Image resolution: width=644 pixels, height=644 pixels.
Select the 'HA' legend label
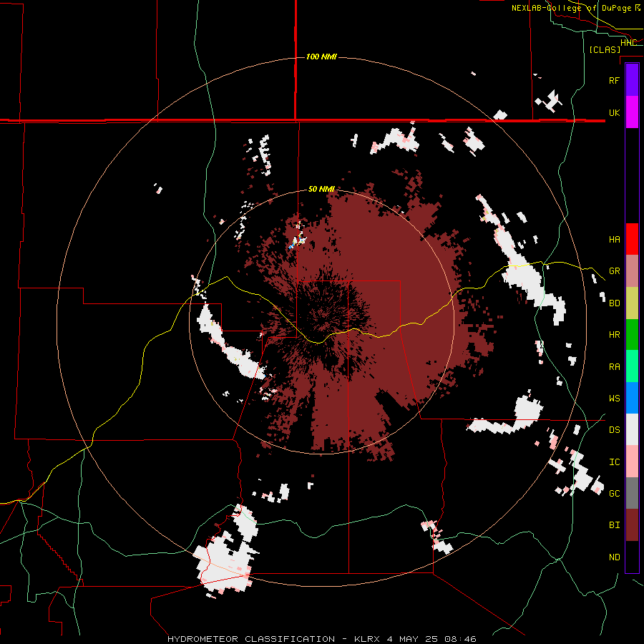click(x=614, y=240)
